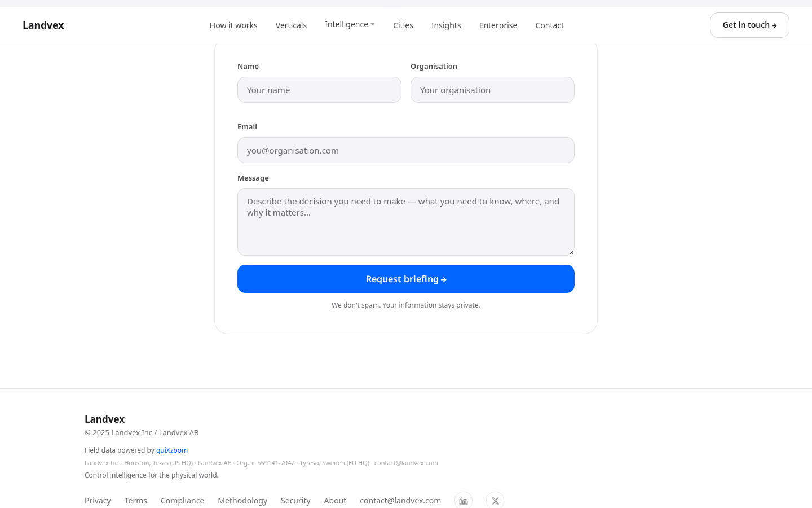The image size is (812, 508).
Task: Expand the Intelligence dropdown menu
Action: click(x=350, y=24)
